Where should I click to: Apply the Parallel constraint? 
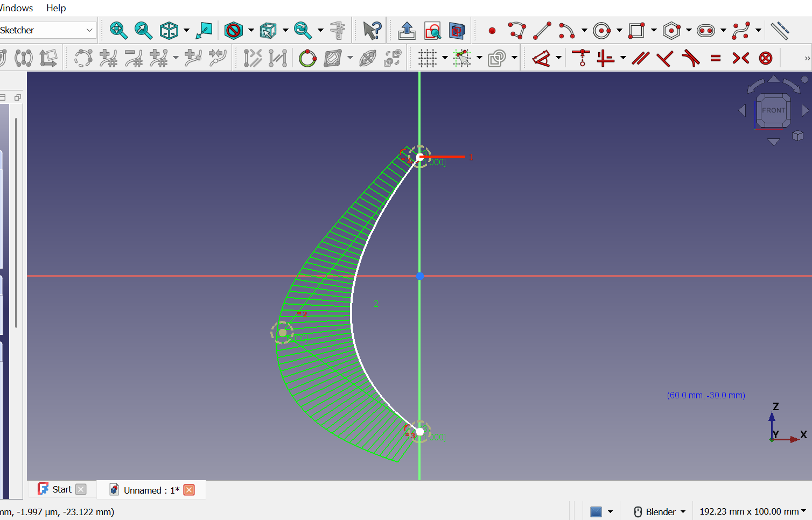pyautogui.click(x=640, y=58)
